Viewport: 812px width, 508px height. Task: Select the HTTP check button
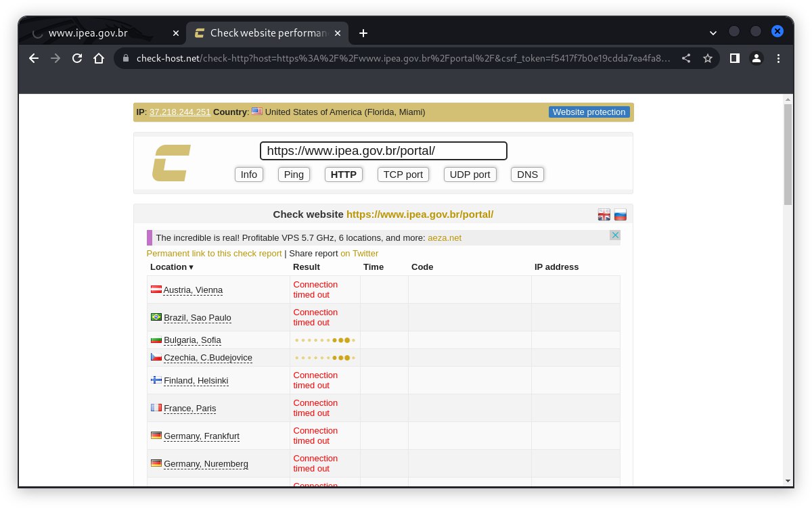click(x=344, y=175)
